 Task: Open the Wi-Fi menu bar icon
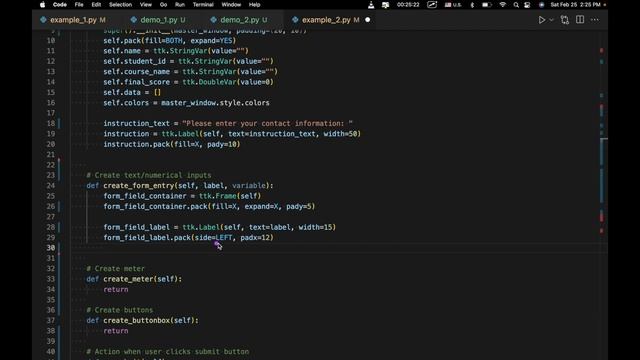pyautogui.click(x=503, y=5)
